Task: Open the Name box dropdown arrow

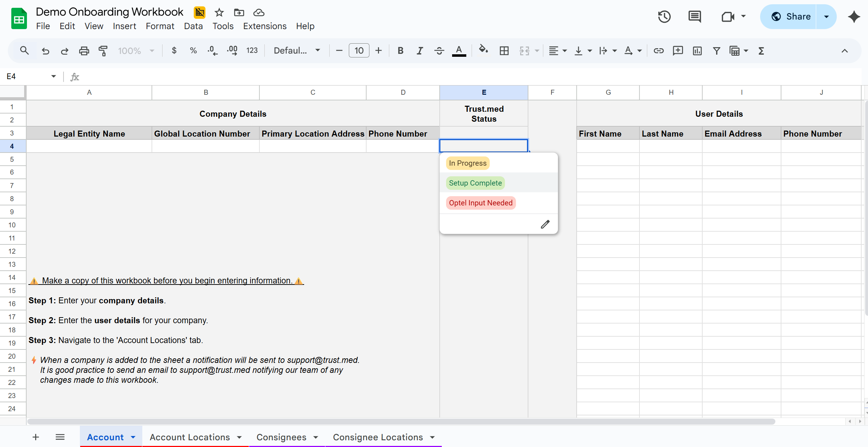Action: (x=54, y=76)
